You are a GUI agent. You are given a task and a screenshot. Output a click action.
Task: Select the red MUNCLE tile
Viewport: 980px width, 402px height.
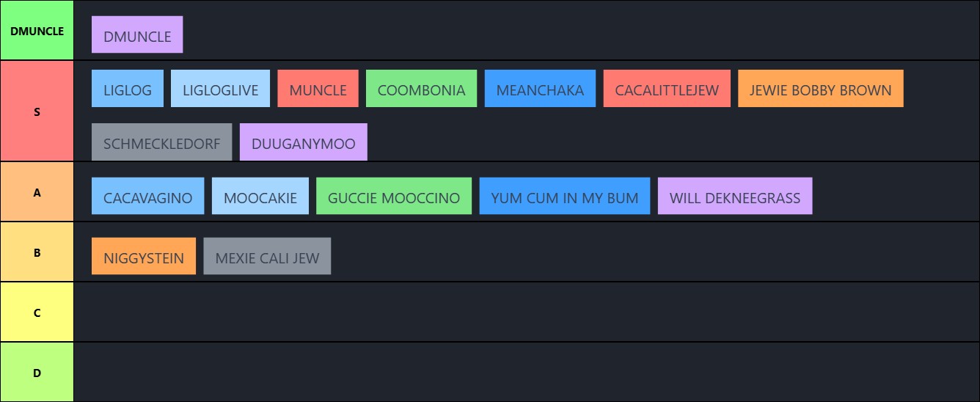pyautogui.click(x=318, y=89)
